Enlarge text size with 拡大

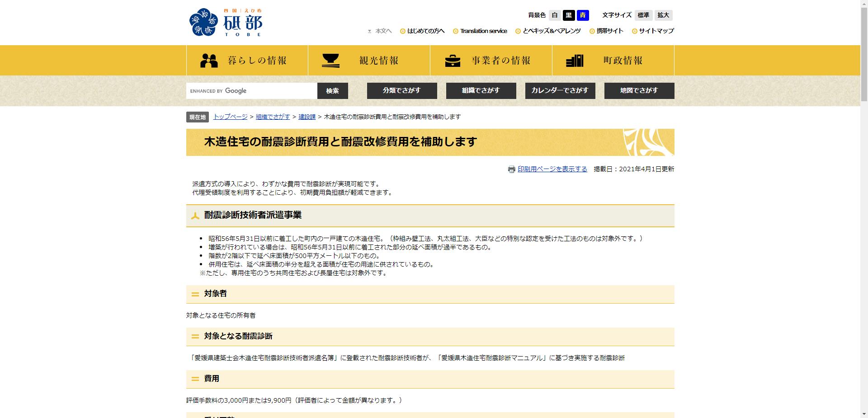pyautogui.click(x=663, y=15)
